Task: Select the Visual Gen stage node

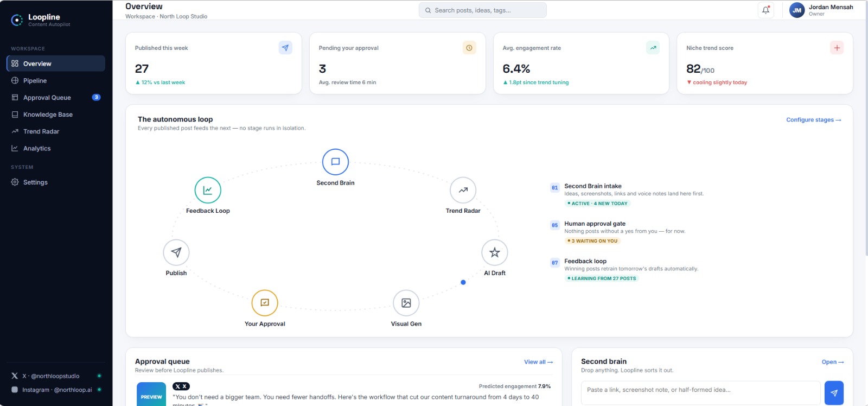Action: point(406,303)
